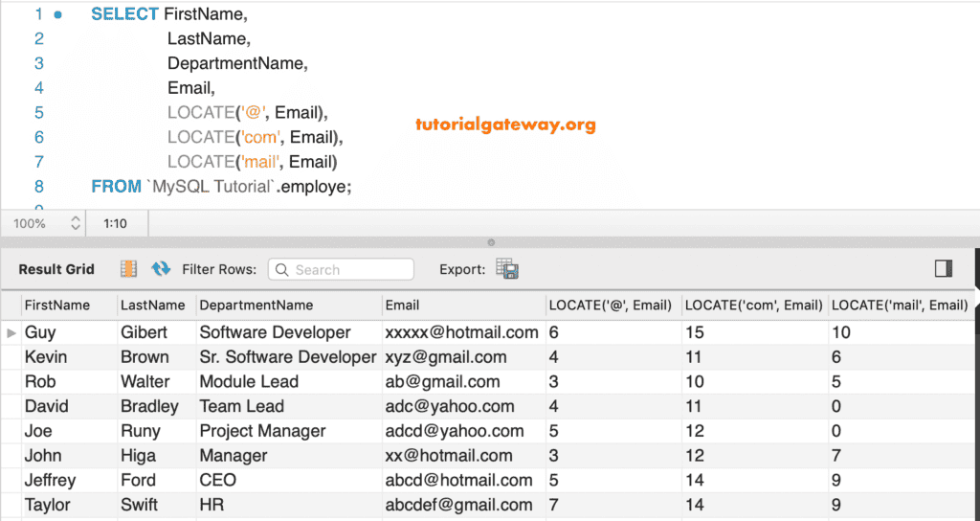
Task: Click the Result Grid label
Action: 56,269
